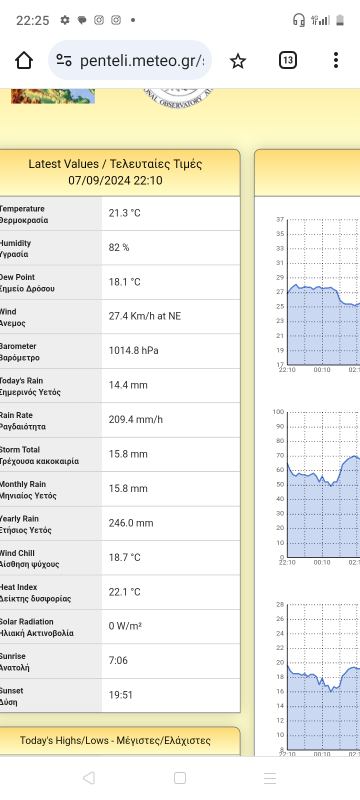Tap the chat bubble notification icon
This screenshot has height=800, width=360.
pyautogui.click(x=82, y=20)
